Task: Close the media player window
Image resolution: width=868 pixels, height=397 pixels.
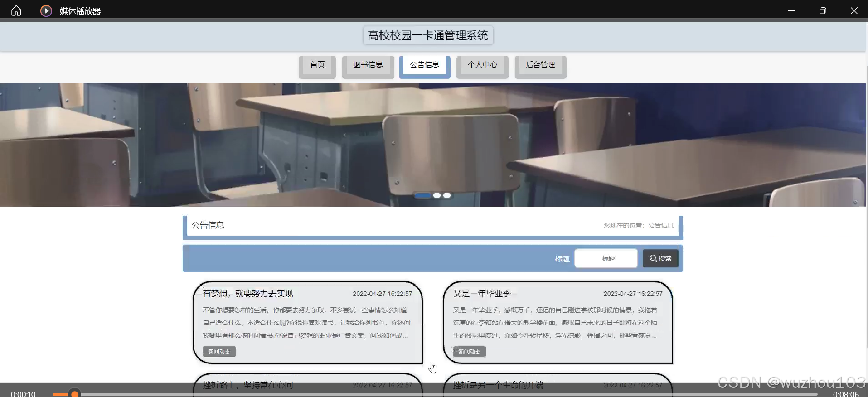Action: 854,10
